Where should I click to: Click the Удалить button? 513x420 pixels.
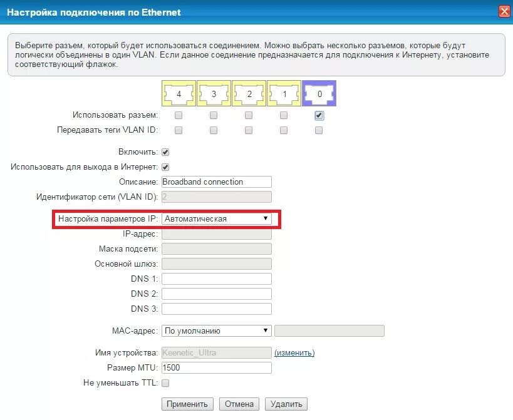point(286,404)
